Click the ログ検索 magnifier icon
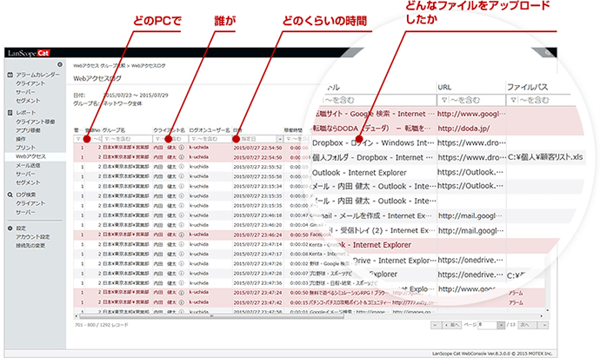Image resolution: width=600 pixels, height=364 pixels. [10, 195]
